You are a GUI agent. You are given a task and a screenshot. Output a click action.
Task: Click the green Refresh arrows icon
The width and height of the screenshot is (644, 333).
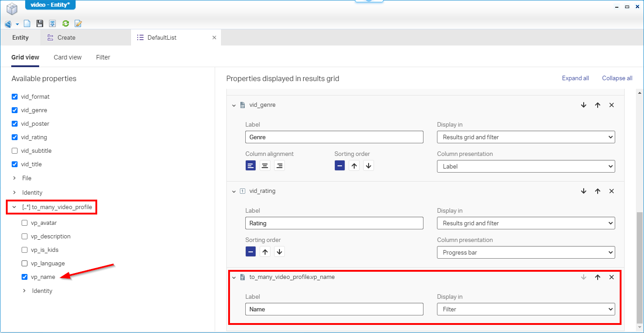[66, 24]
